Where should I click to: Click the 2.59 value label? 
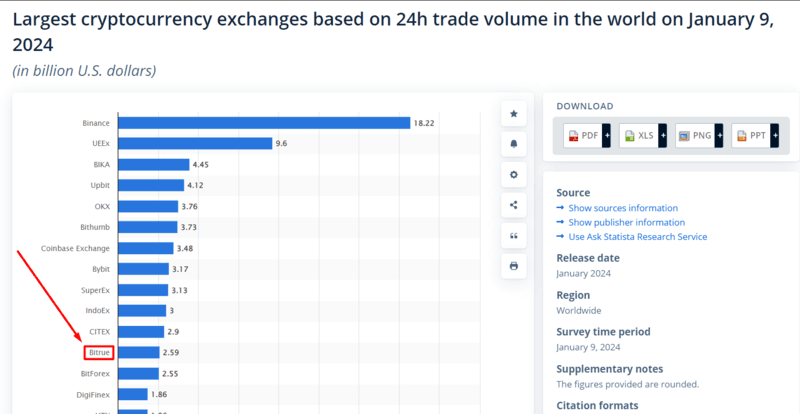click(171, 352)
